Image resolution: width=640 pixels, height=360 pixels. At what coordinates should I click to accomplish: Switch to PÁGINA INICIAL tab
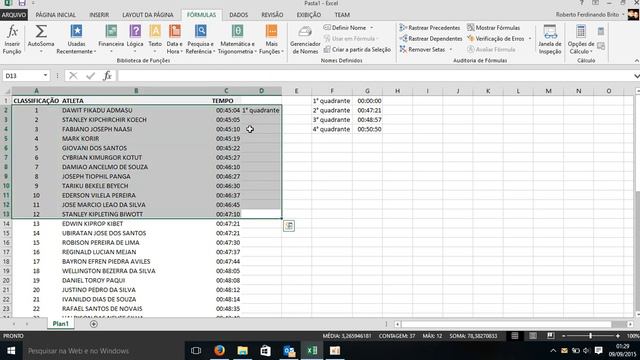click(x=56, y=15)
